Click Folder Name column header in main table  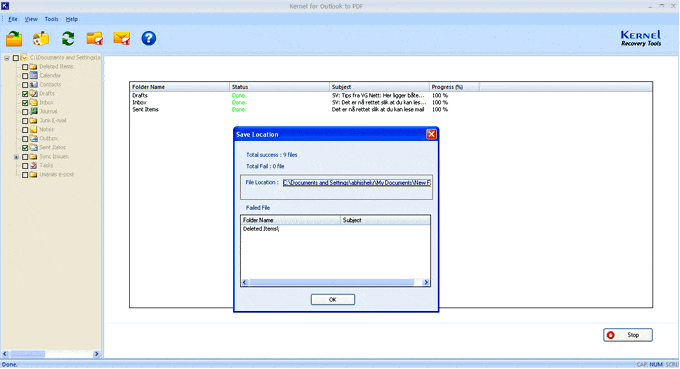point(180,87)
